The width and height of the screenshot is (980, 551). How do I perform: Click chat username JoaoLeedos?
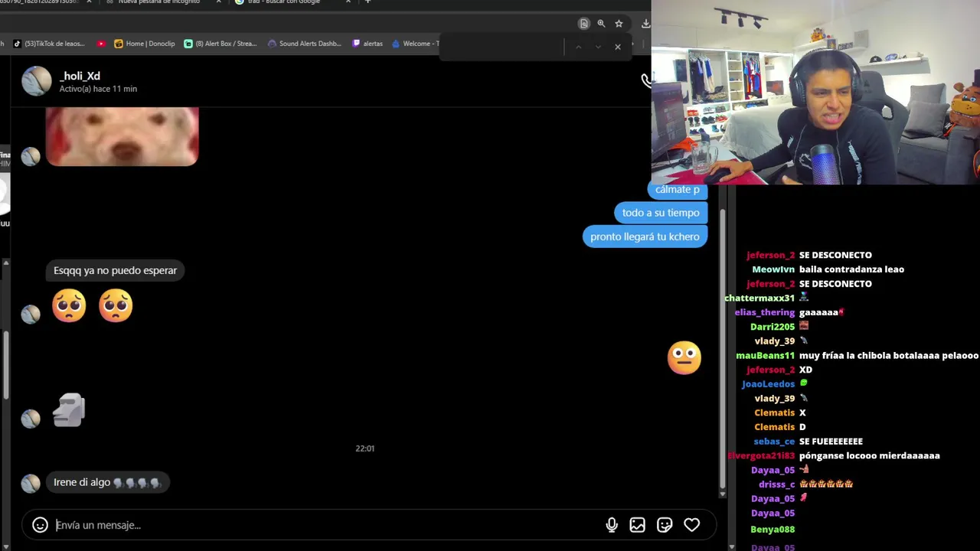tap(769, 384)
